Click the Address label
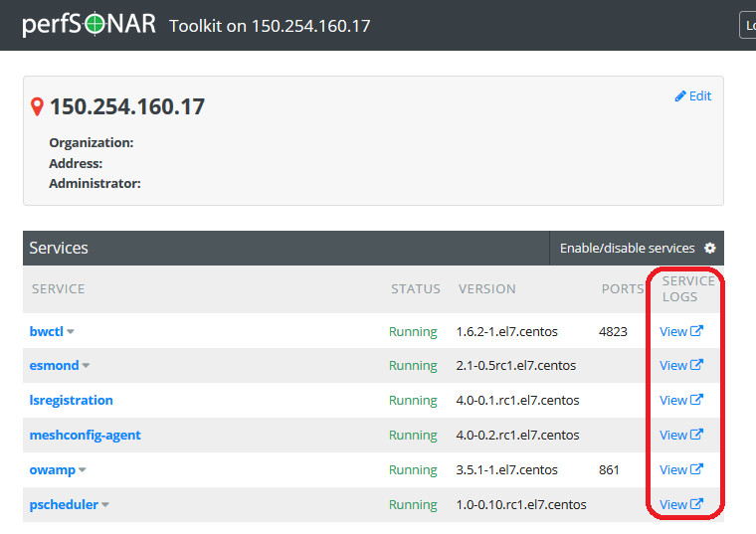Screen dimensions: 756x534 click(76, 163)
